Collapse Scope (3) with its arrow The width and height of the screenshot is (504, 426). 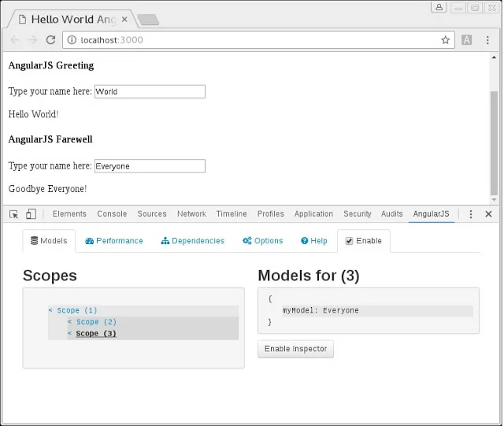tap(70, 333)
